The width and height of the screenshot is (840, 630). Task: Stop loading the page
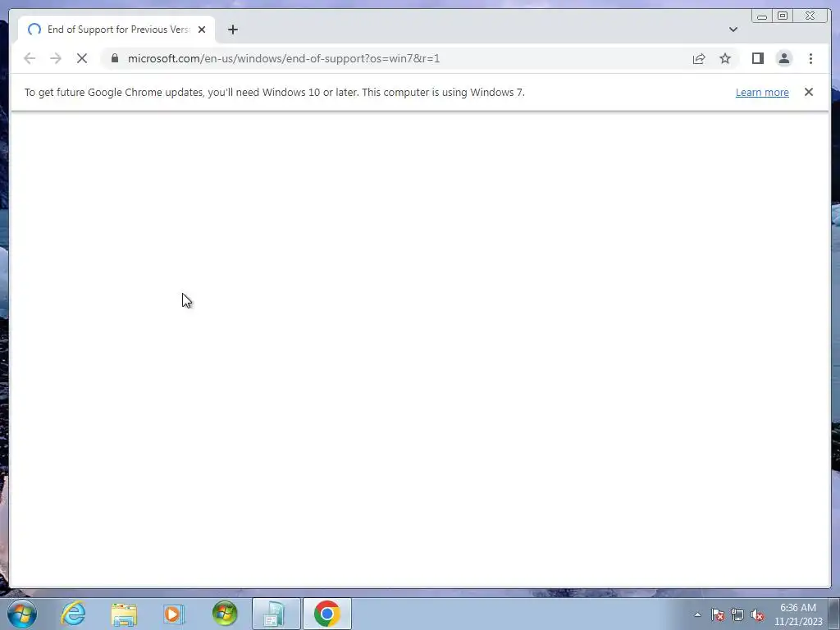[82, 58]
